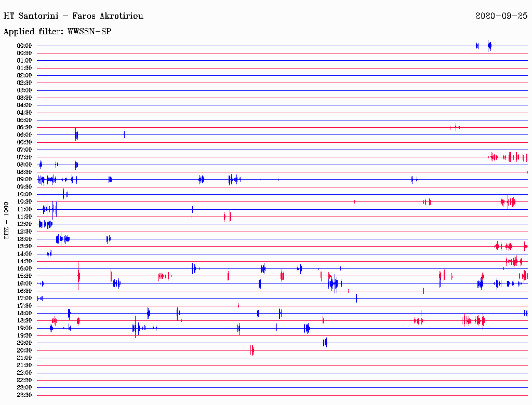Click the 'Applied filter: WWSSN-SP' text
This screenshot has height=405, width=532.
tap(57, 31)
